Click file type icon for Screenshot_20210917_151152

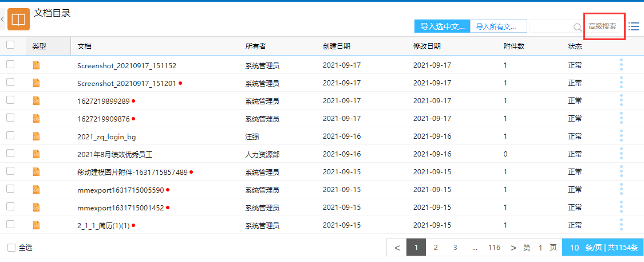[x=36, y=65]
